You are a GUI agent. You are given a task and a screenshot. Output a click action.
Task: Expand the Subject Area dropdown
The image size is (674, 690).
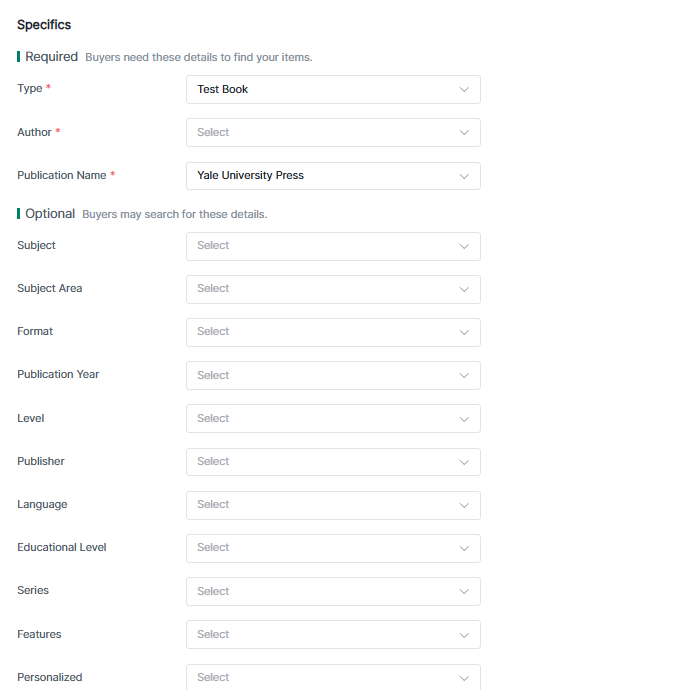332,289
